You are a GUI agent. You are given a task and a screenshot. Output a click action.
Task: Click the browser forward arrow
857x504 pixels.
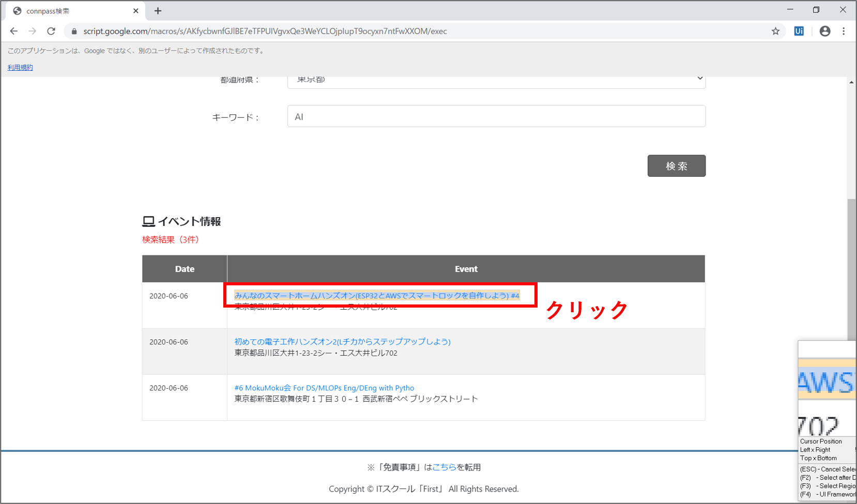tap(33, 31)
